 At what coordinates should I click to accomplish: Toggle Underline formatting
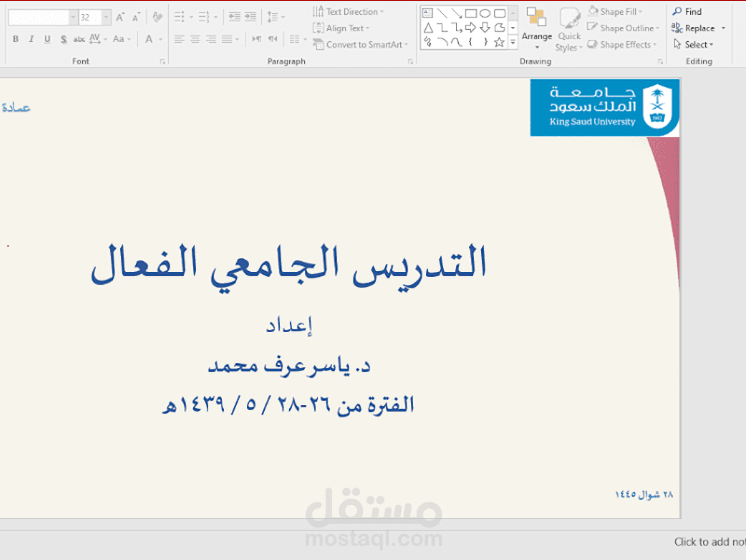48,39
